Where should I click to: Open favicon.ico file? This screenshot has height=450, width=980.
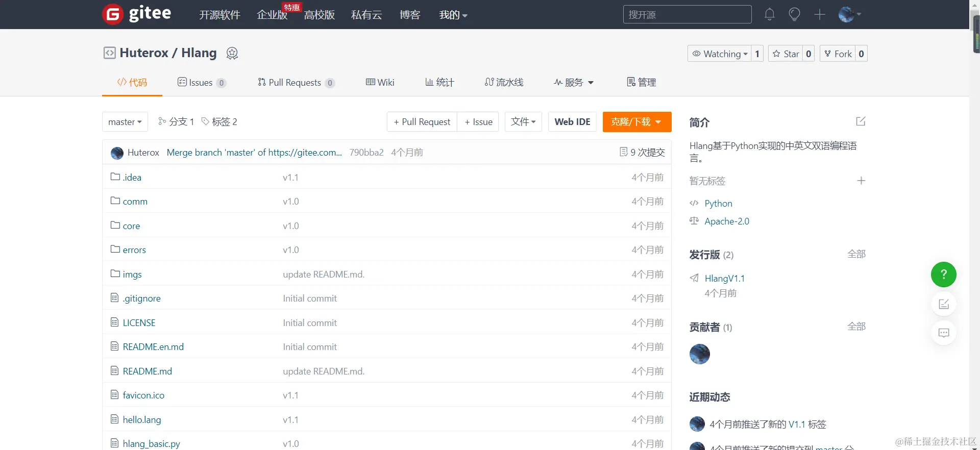pos(143,395)
